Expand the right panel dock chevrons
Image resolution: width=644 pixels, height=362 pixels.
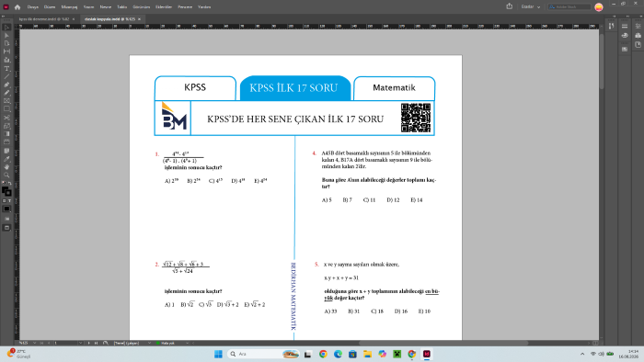coord(640,17)
